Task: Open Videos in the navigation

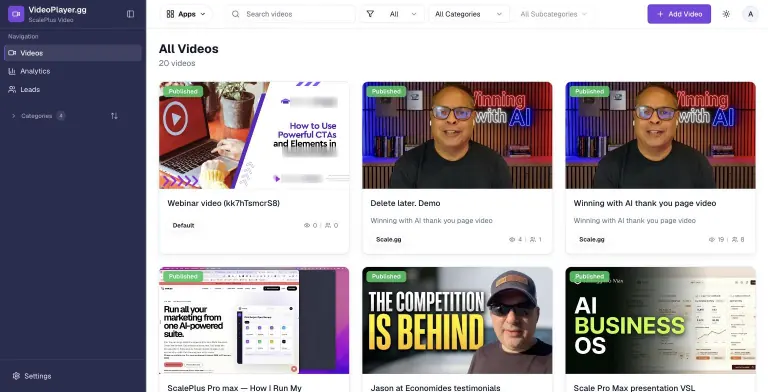Action: point(72,53)
